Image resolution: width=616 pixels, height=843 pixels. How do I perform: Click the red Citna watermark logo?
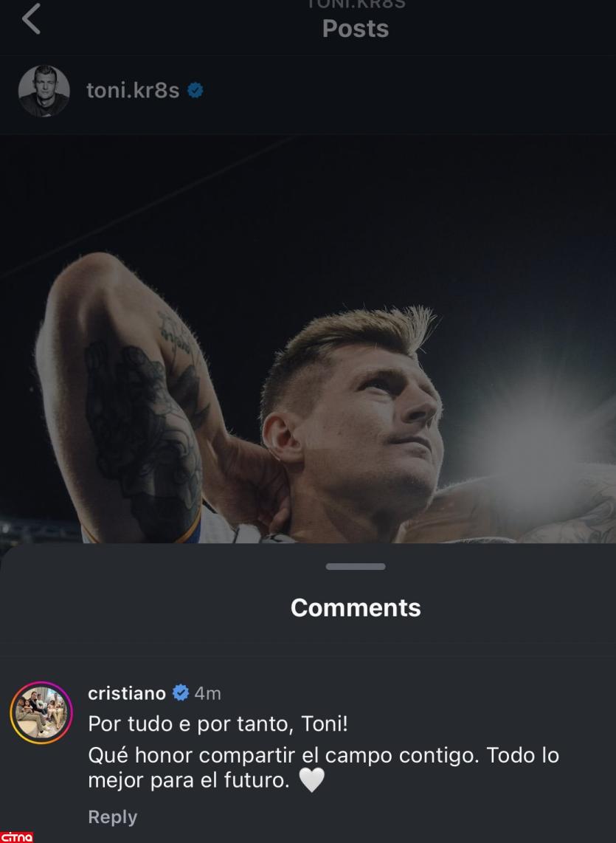point(17,836)
